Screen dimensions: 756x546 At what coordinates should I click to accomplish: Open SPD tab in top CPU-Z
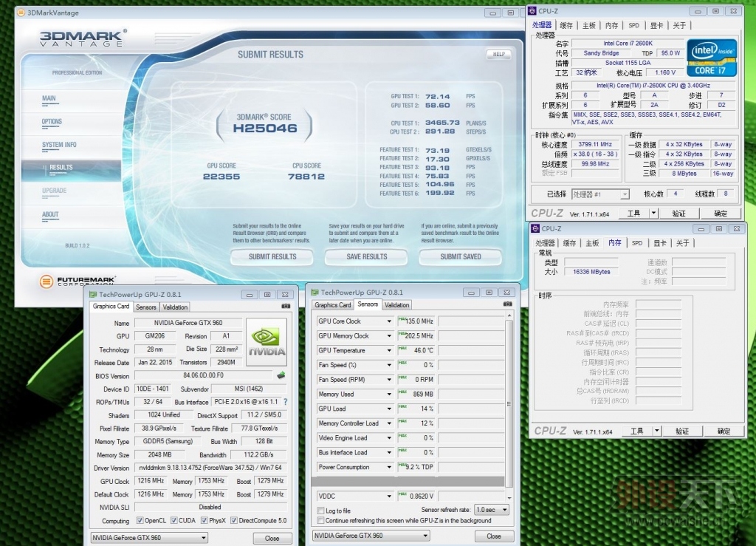point(634,26)
